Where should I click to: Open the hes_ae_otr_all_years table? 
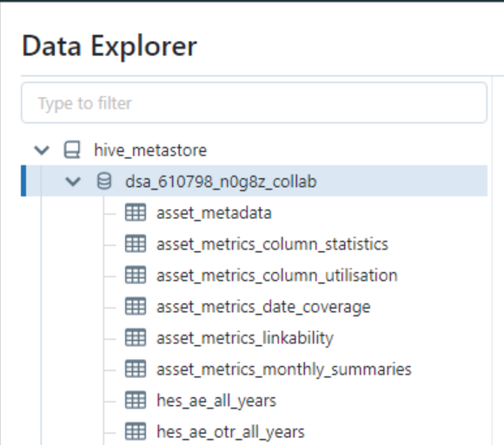(x=230, y=432)
